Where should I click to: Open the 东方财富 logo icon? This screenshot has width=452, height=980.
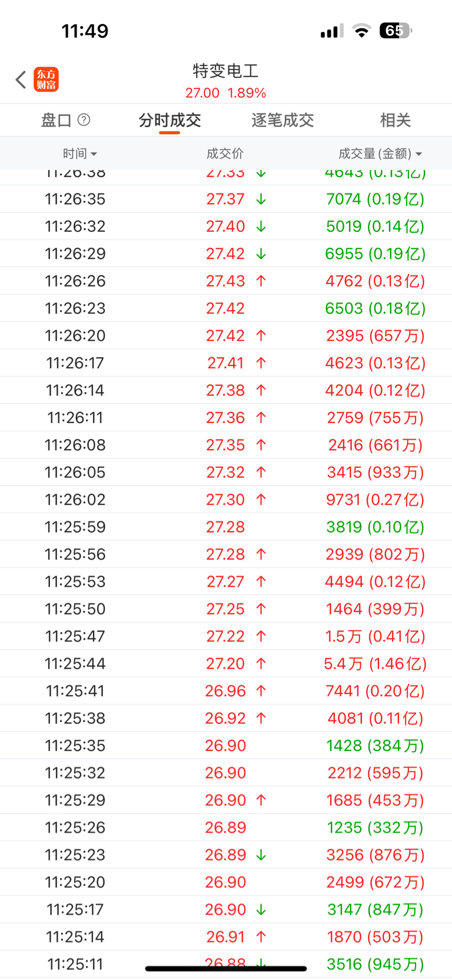coord(46,79)
